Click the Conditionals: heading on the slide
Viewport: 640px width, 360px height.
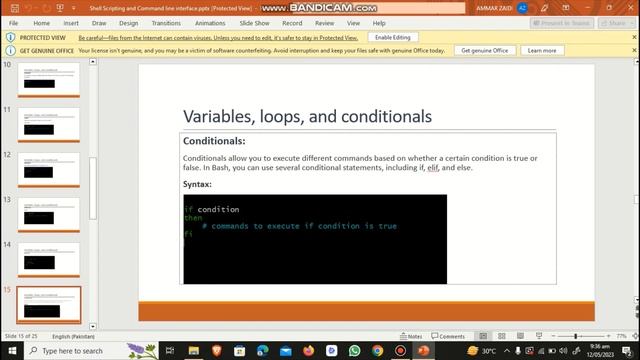click(x=214, y=141)
